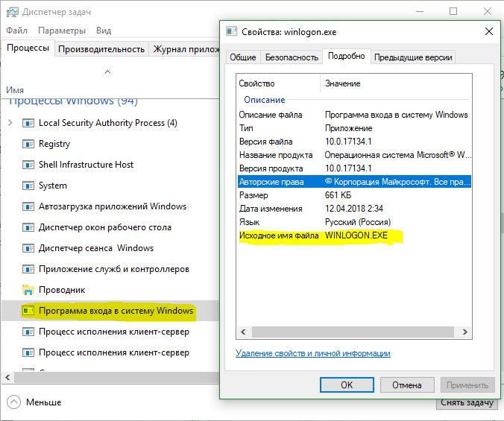Screen dimensions: 504x421
Task: Open Удаление свойств и личной информации link
Action: (x=312, y=353)
